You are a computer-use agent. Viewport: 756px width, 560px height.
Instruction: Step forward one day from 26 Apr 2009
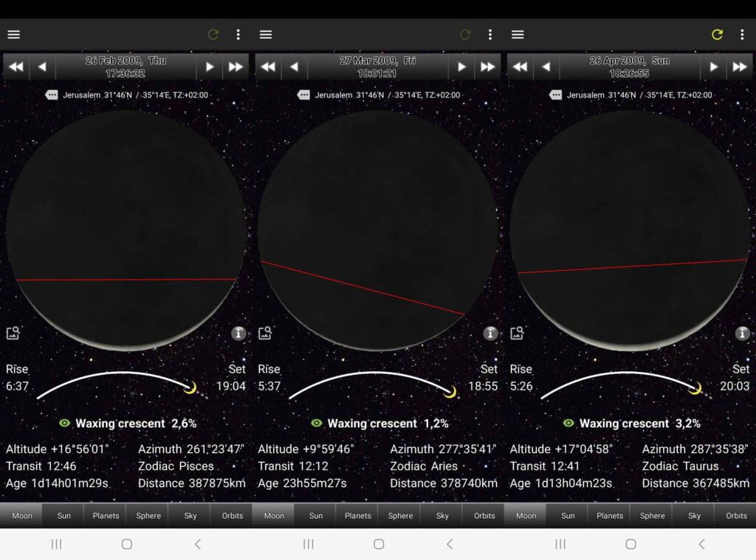(x=713, y=67)
